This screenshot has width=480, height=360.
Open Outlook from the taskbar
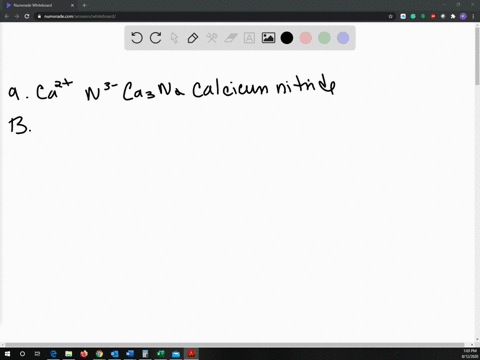pos(115,354)
